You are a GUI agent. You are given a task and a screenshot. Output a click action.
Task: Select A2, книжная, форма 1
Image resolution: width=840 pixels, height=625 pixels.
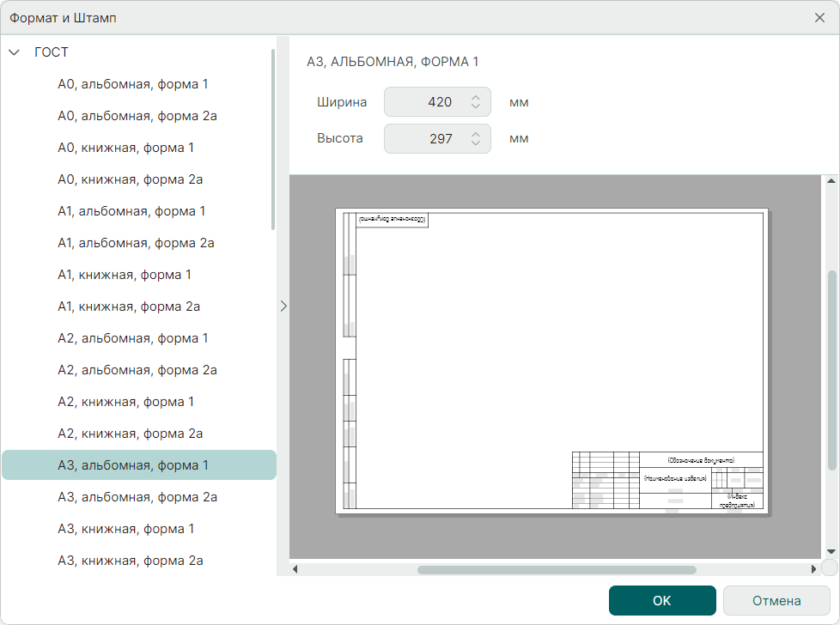[125, 402]
